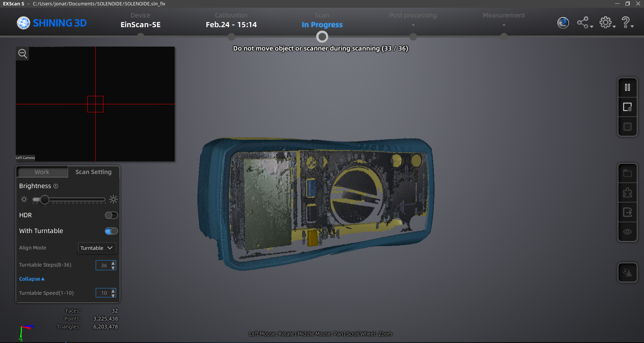Screen dimensions: 644x343
Task: Enable the HDR toggle
Action: 111,215
